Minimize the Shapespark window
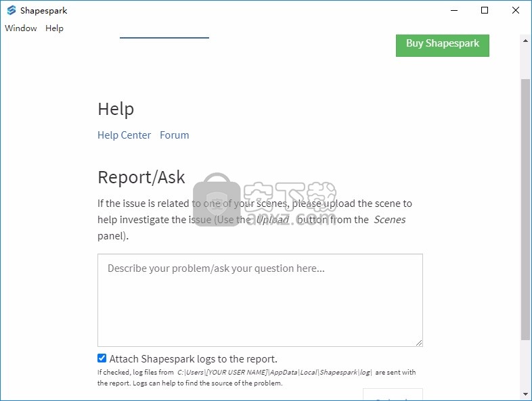This screenshot has height=401, width=532. tap(454, 10)
